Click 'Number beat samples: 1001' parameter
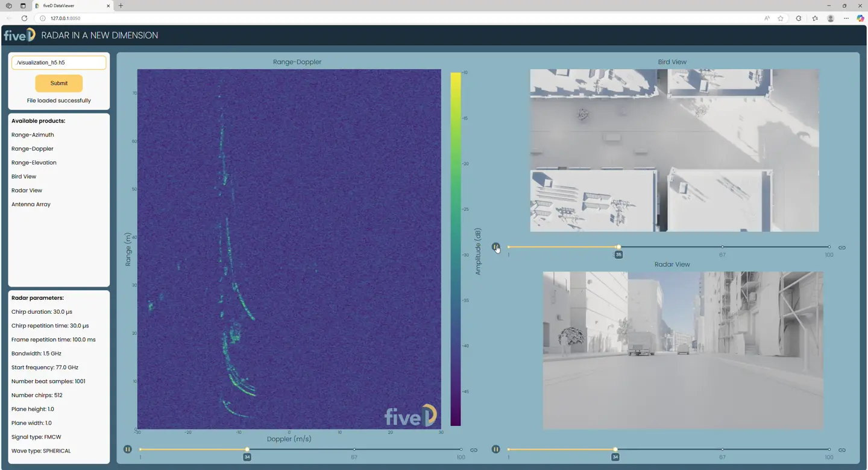This screenshot has width=868, height=470. 48,381
